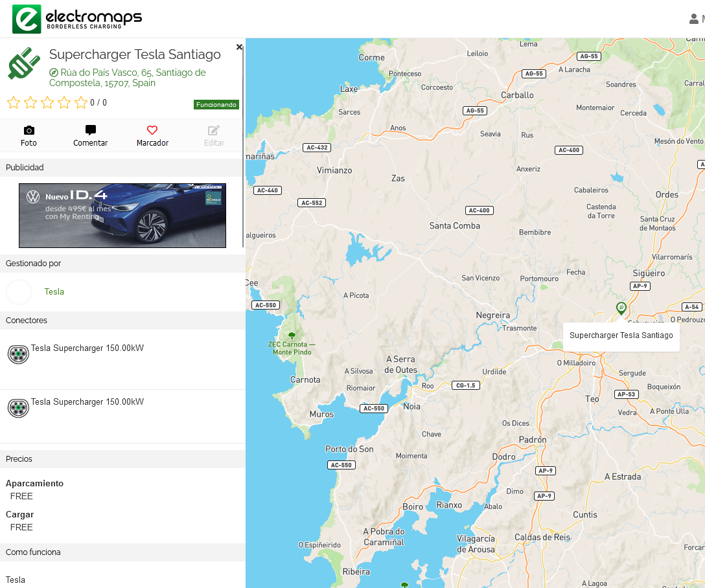
Task: Open the Volkswagen ID.4 advertisement
Action: tap(122, 215)
